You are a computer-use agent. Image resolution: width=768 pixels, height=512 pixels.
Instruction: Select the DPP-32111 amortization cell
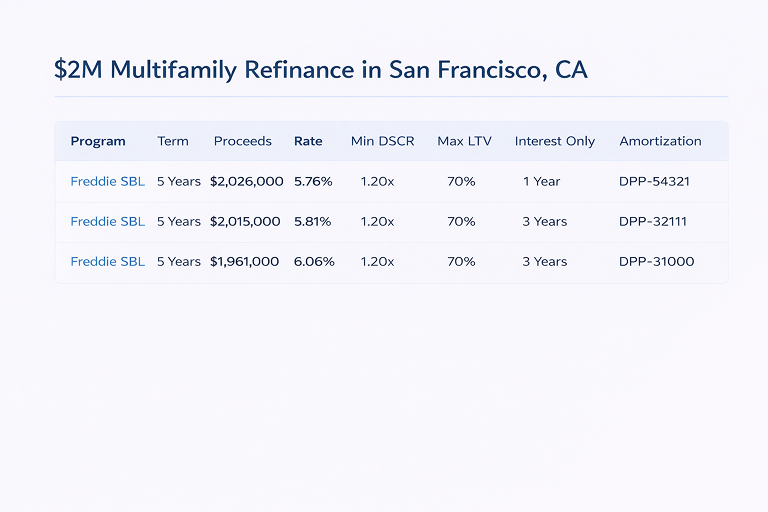pyautogui.click(x=654, y=222)
